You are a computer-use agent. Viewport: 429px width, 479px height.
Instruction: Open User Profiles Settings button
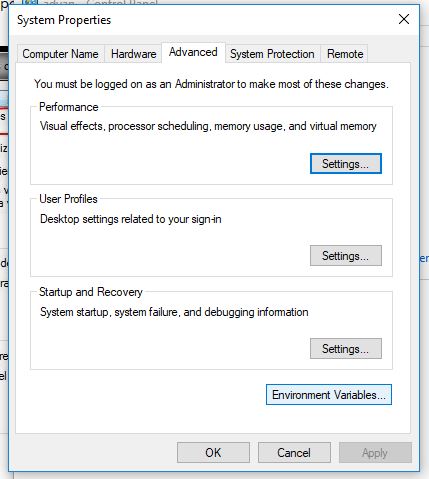coord(346,256)
